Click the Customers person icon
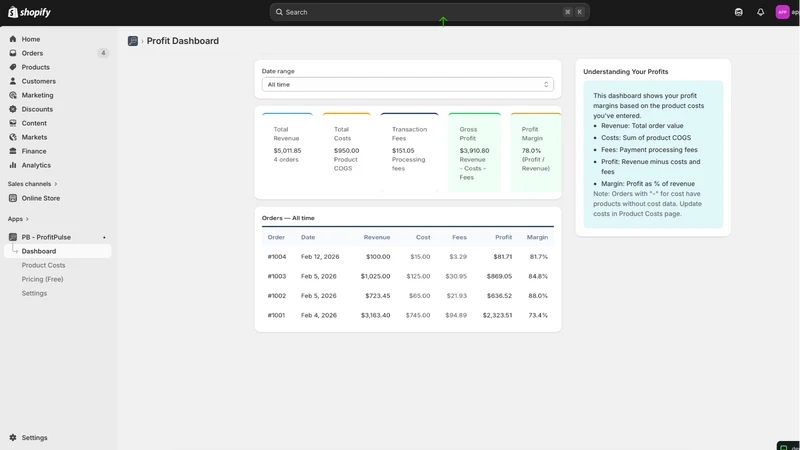 pyautogui.click(x=13, y=81)
